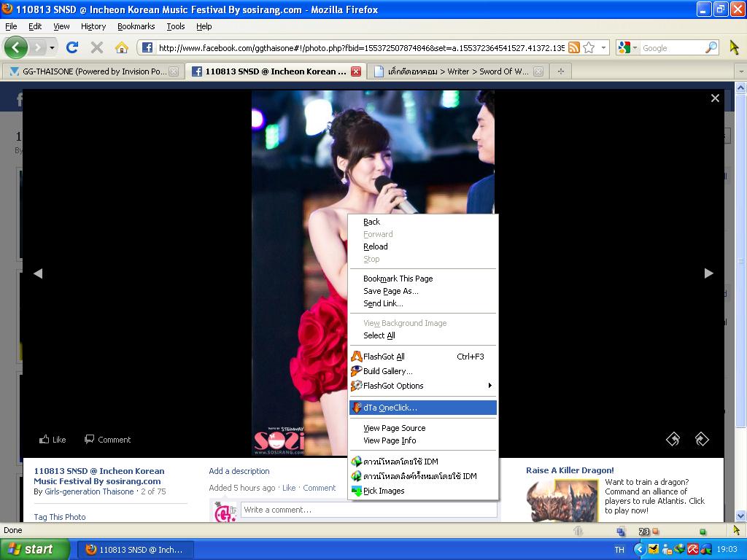Click the Tag This Photo link
747x560 pixels.
click(60, 517)
